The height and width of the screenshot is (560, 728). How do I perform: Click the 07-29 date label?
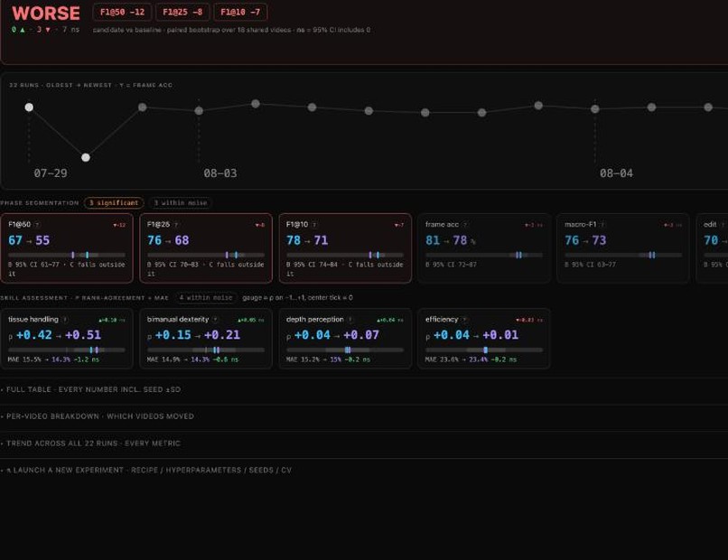coord(51,173)
